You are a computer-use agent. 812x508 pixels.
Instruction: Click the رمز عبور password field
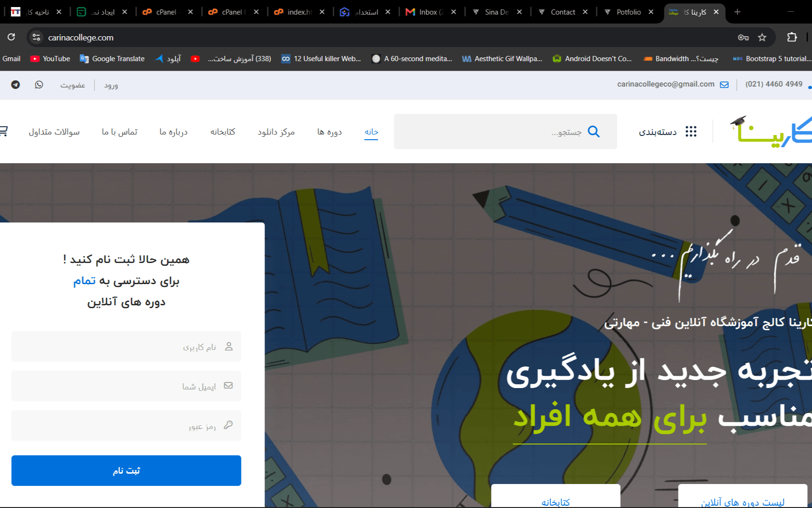tap(126, 426)
